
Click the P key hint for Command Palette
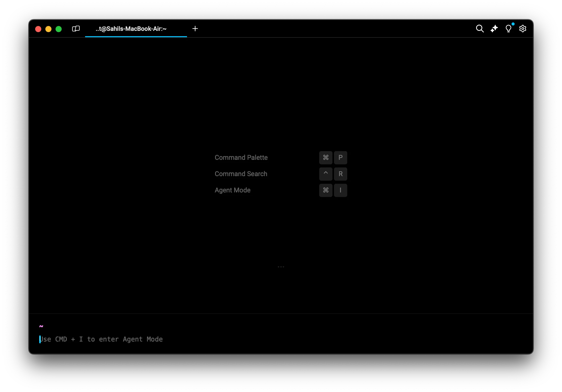click(340, 158)
